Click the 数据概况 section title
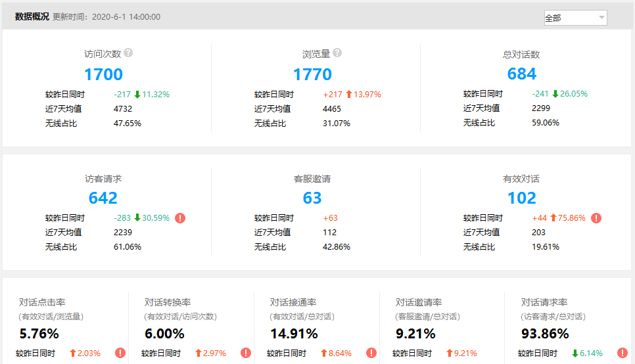Image resolution: width=635 pixels, height=364 pixels. tap(32, 16)
